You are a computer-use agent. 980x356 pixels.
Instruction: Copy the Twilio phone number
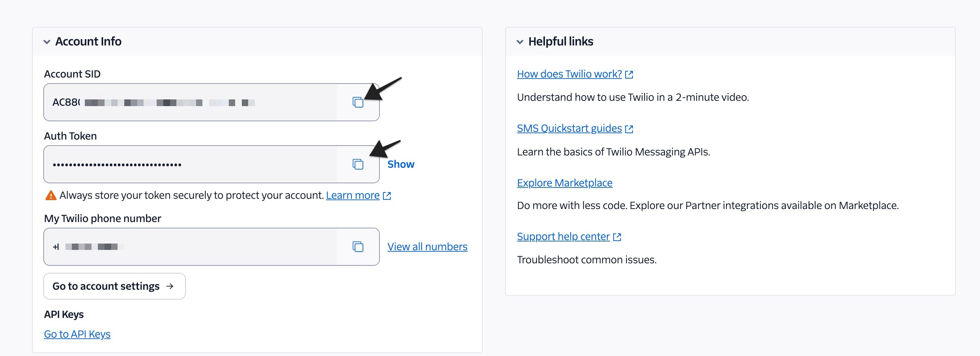pos(358,247)
